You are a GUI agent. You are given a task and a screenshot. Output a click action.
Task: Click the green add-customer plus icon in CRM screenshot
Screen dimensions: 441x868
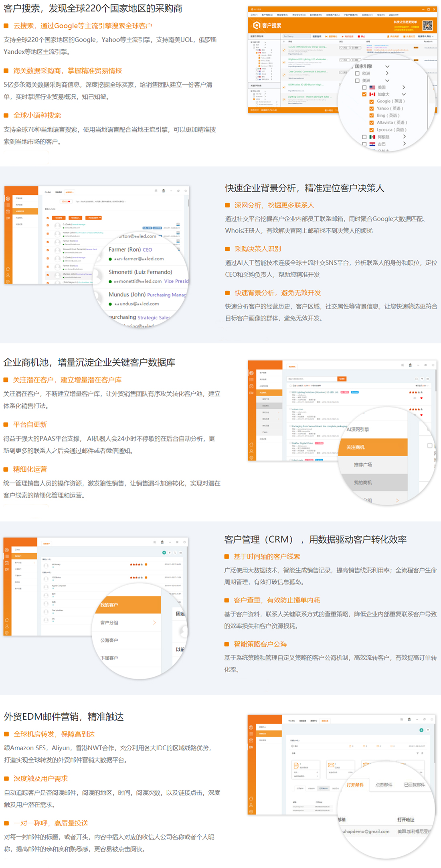coord(164,553)
